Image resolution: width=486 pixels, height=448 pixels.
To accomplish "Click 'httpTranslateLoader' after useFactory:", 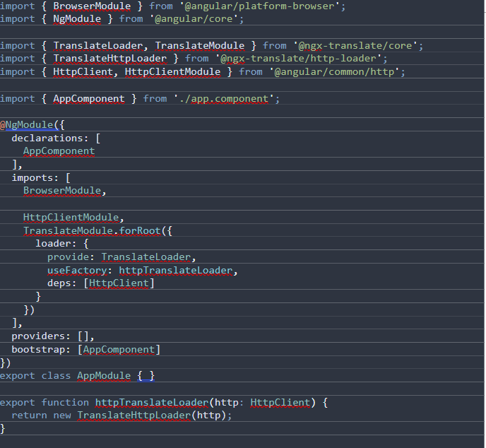I will tap(176, 271).
